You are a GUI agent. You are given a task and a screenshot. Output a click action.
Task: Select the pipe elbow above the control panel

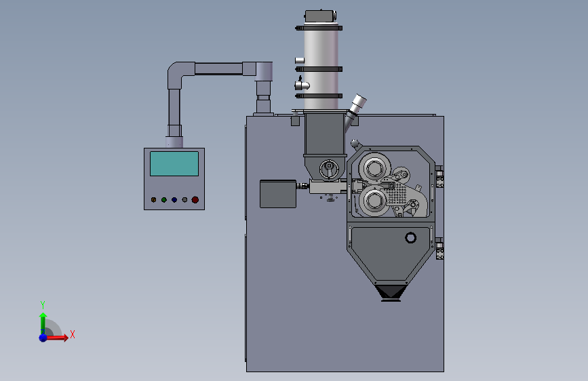tap(180, 75)
